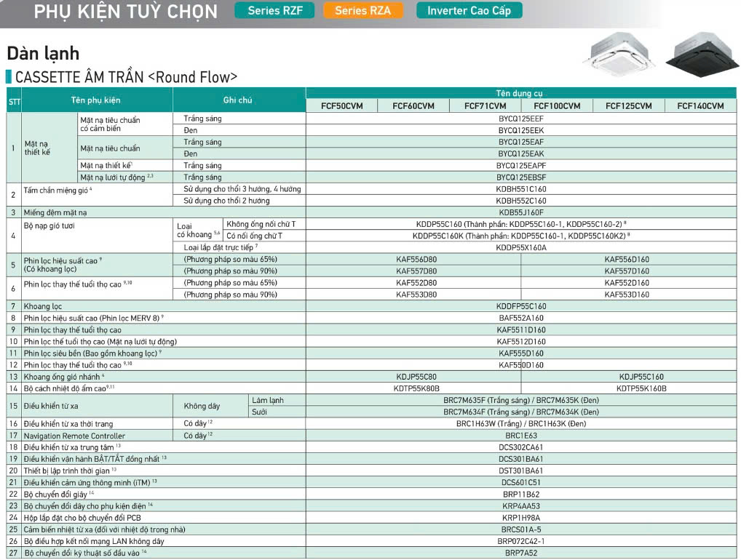
Task: Click the KAF557D80 filter code
Action: tap(416, 271)
